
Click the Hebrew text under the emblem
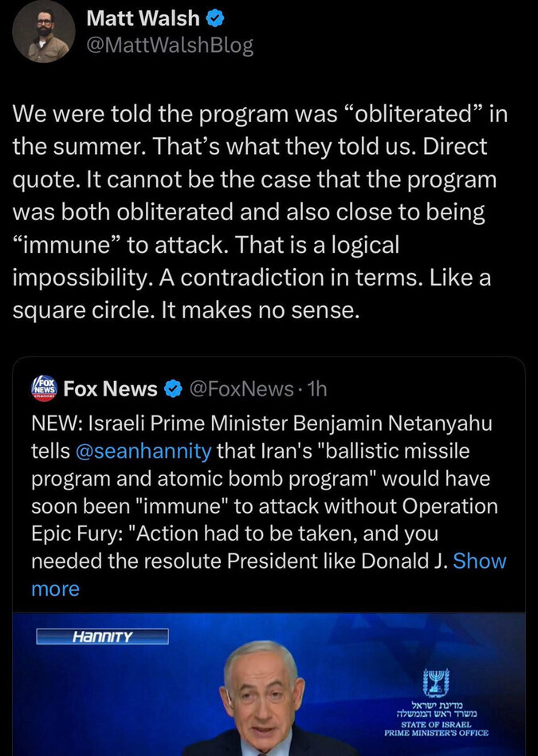click(435, 708)
